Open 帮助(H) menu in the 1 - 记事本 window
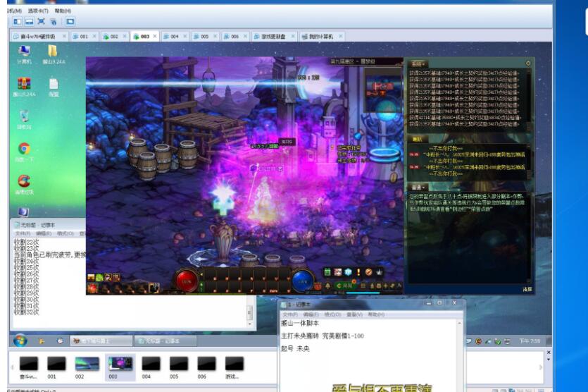Image resolution: width=588 pixels, height=392 pixels. 376,314
